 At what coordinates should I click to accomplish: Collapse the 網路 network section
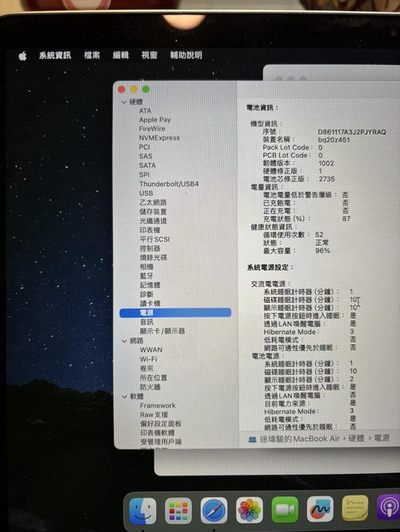tap(125, 341)
